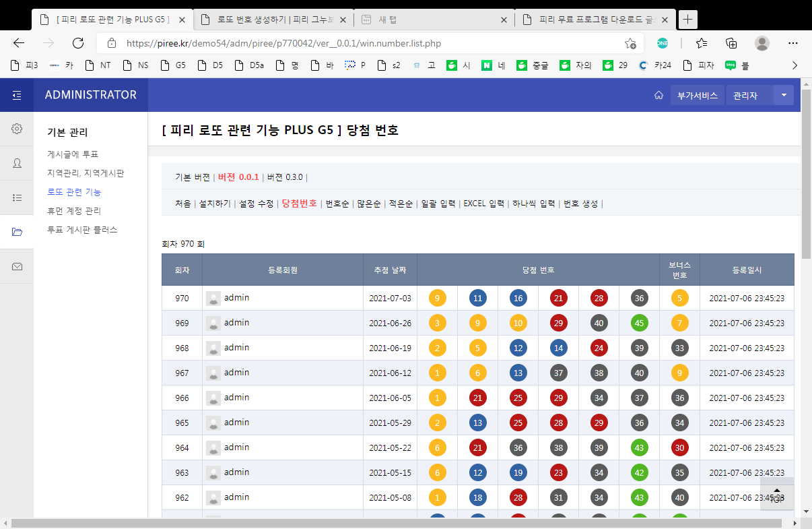Go to home via house icon
Viewport: 812px width, 529px height.
[658, 95]
